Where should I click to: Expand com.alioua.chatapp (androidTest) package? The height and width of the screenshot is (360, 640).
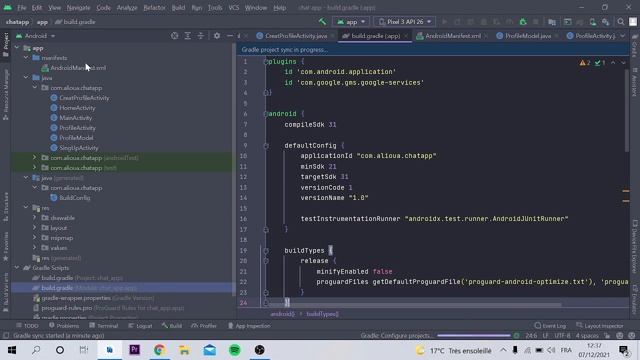[x=34, y=158]
